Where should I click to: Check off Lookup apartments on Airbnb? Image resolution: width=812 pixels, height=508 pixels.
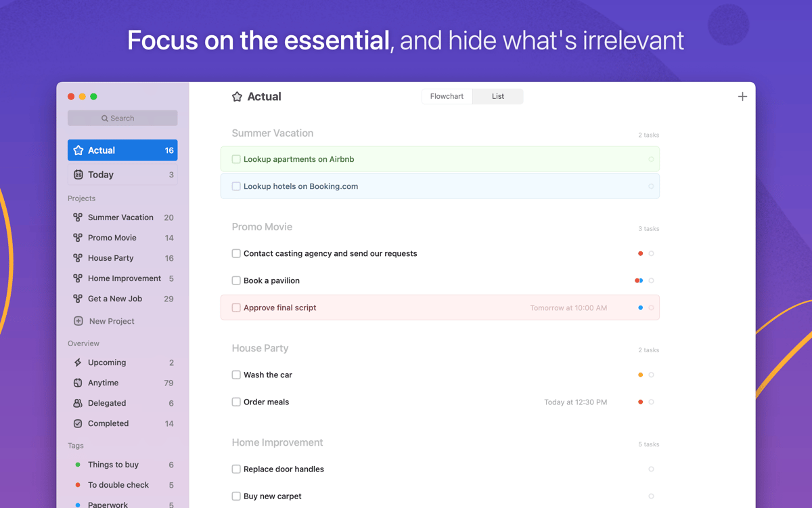pos(236,159)
